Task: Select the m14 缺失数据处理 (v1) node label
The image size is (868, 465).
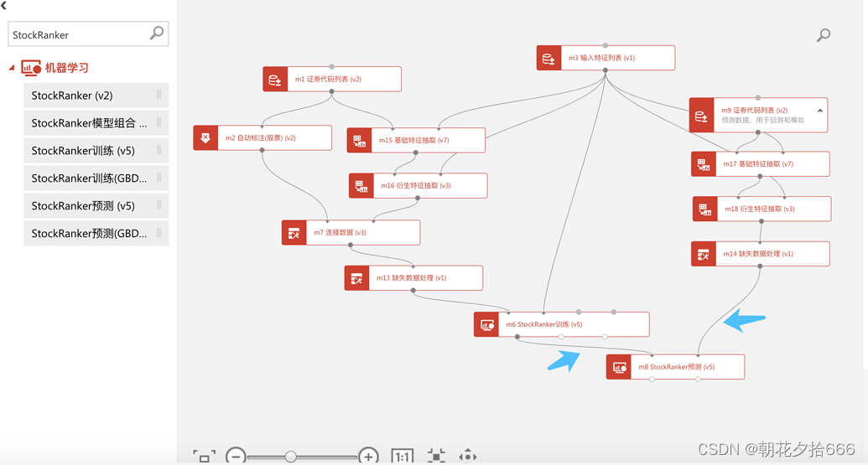Action: [758, 254]
